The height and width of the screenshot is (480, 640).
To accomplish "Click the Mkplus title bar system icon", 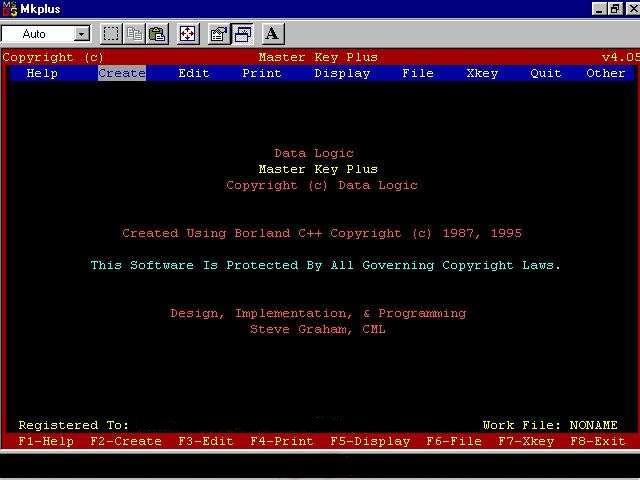I will pyautogui.click(x=10, y=9).
